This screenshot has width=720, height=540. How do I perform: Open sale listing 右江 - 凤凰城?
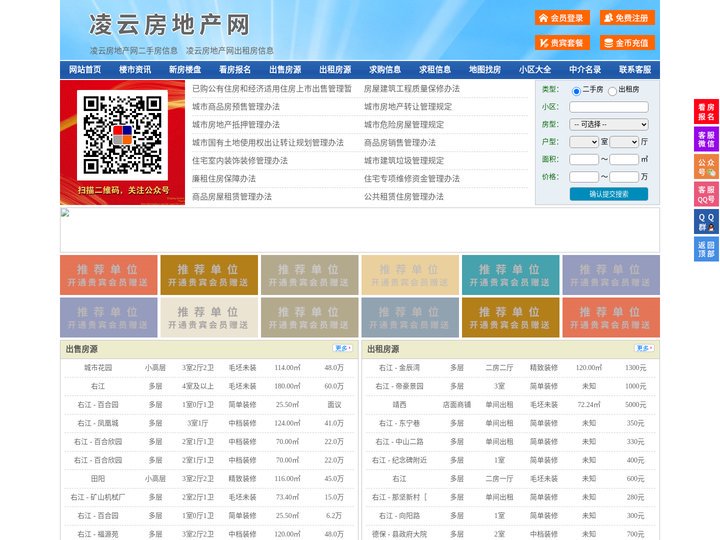click(98, 423)
